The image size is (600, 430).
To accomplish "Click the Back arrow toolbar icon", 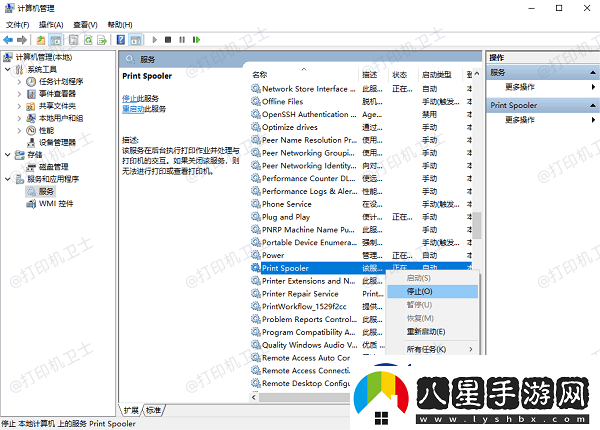I will click(x=8, y=40).
